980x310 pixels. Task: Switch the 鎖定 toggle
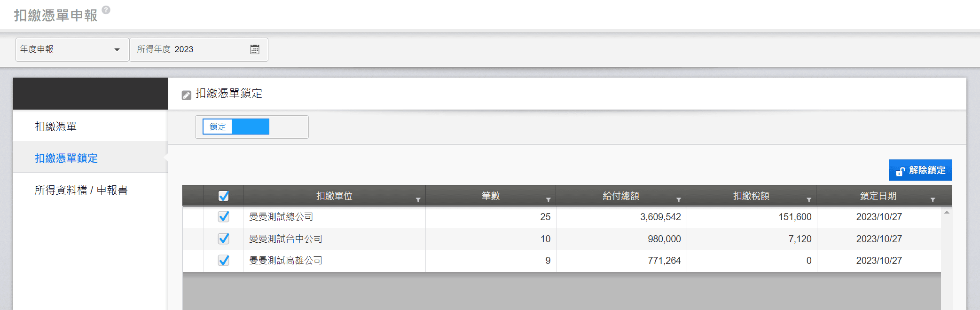236,127
